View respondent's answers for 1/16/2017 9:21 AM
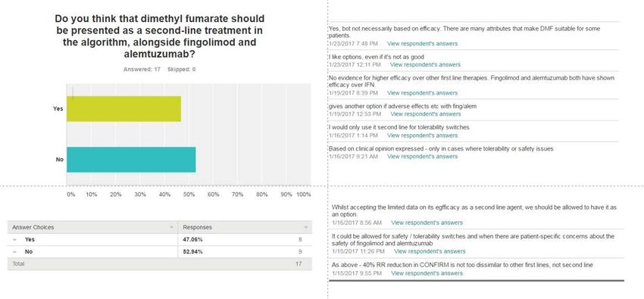Screen dimensions: 644x299 click(422, 156)
